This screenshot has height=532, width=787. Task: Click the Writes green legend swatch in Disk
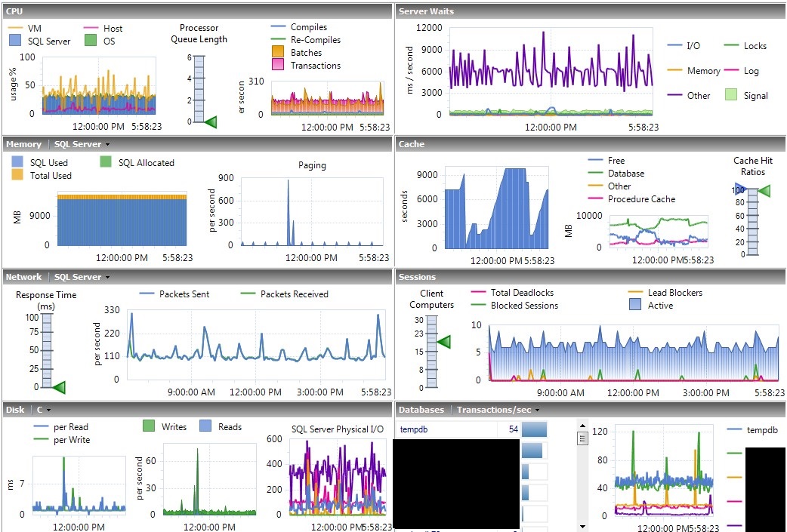[x=149, y=427]
